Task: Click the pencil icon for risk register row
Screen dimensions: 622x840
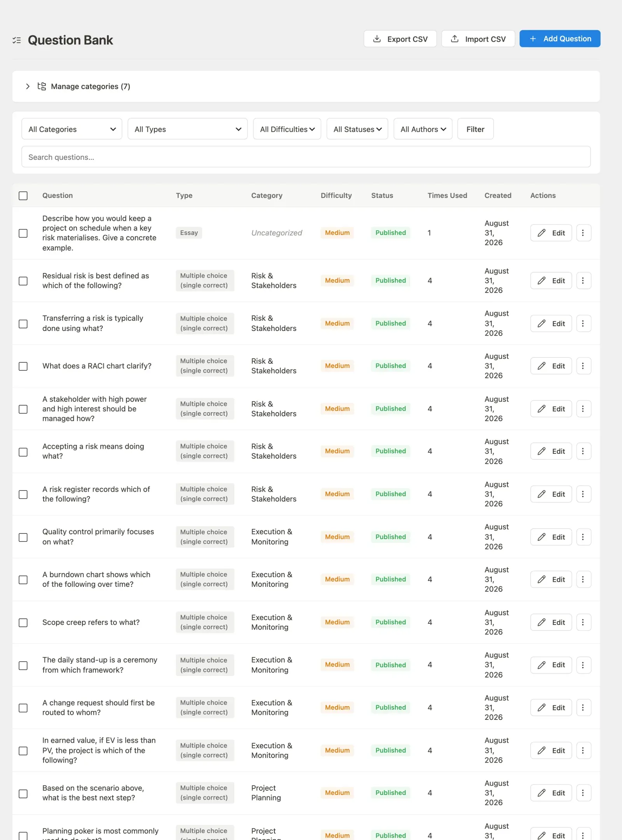Action: [x=542, y=494]
